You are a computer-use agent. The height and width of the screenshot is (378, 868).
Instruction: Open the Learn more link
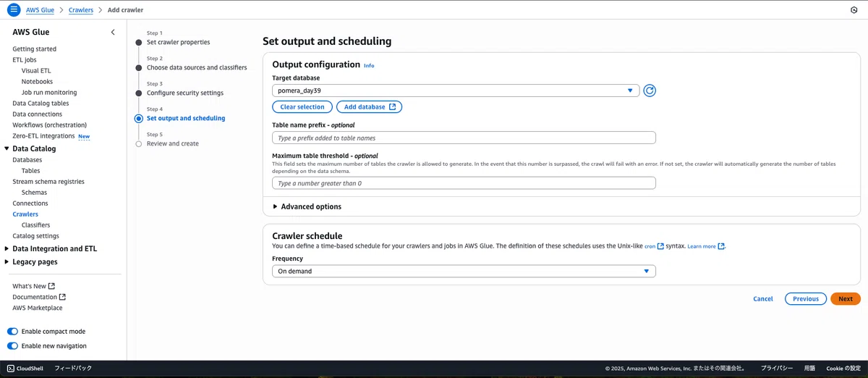(x=706, y=246)
